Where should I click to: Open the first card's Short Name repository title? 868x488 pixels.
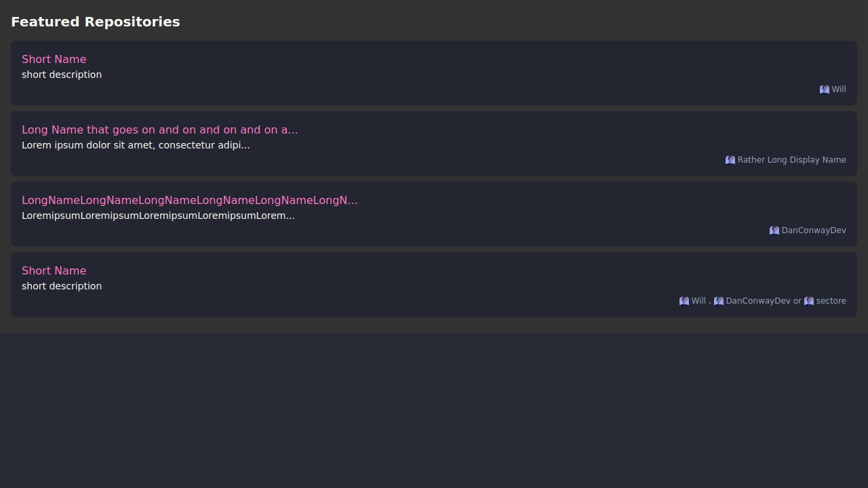(54, 60)
